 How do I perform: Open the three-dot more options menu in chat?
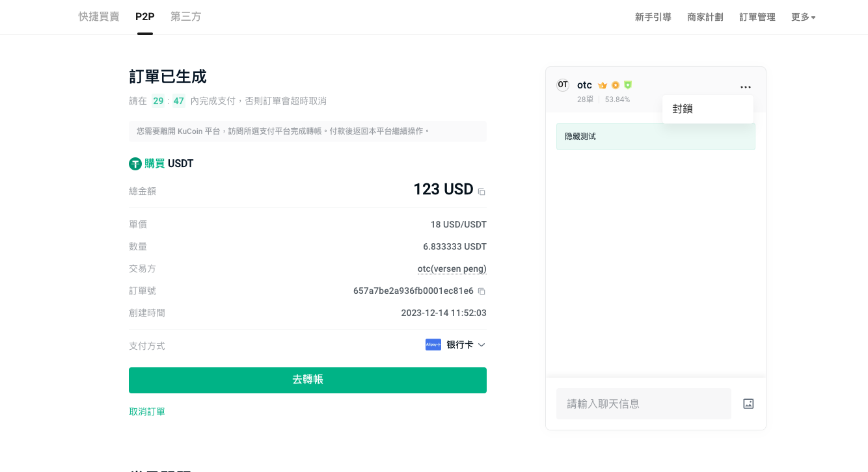click(746, 87)
